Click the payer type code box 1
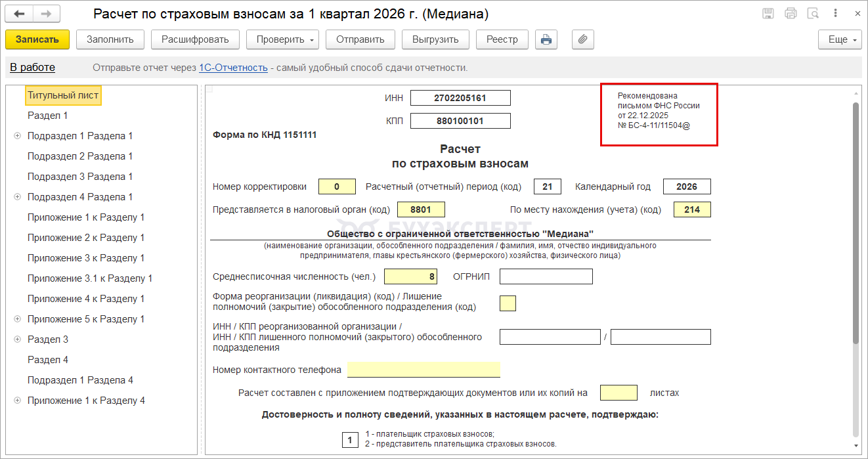The image size is (868, 459). point(350,439)
